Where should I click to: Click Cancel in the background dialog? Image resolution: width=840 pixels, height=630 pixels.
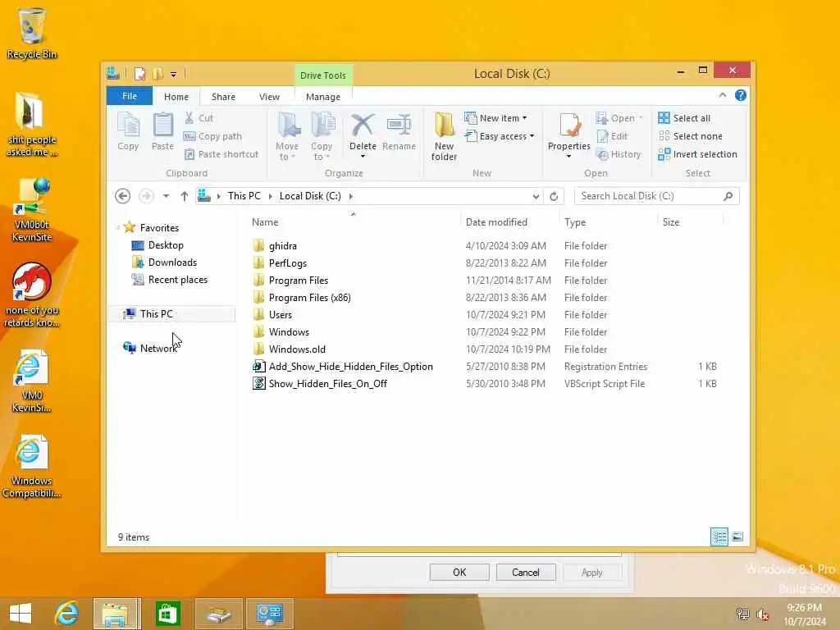[x=526, y=572]
